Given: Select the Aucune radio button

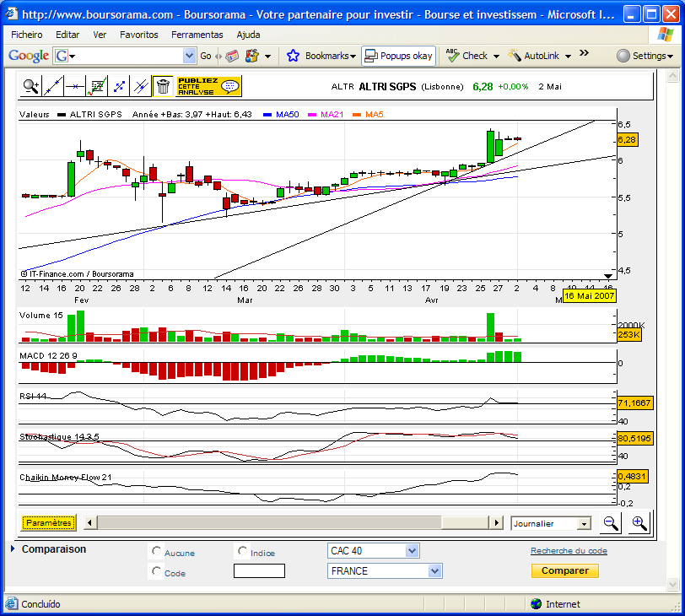Looking at the screenshot, I should pos(156,551).
